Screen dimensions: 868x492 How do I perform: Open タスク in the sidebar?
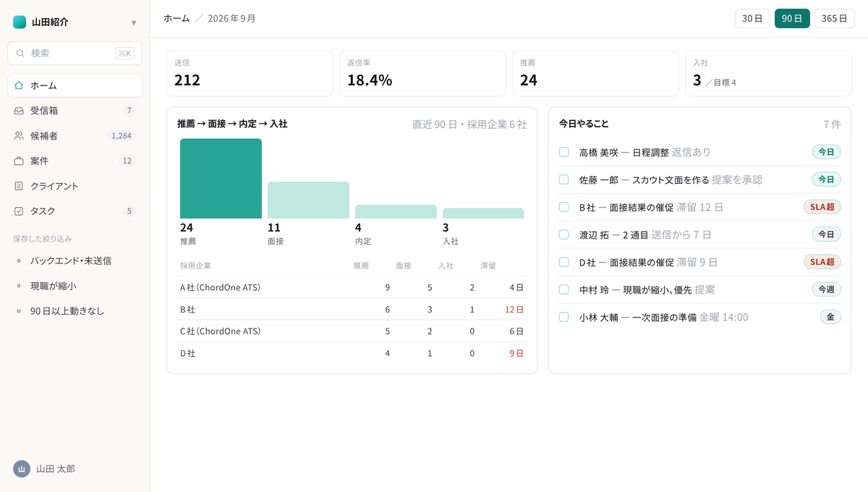[75, 211]
